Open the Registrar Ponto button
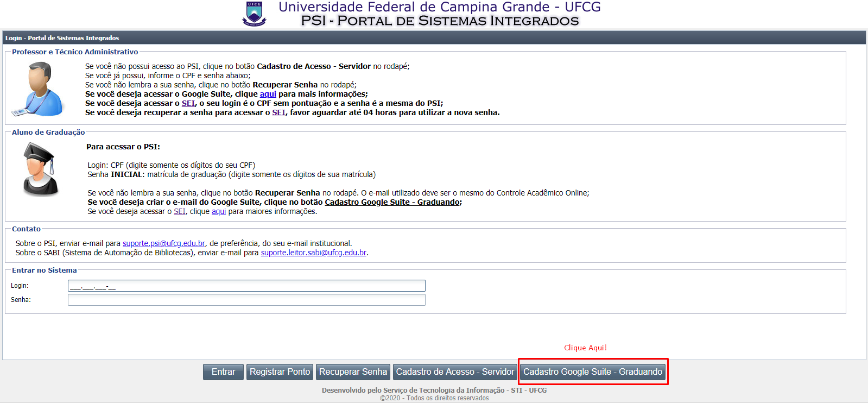The height and width of the screenshot is (403, 868). (x=280, y=372)
